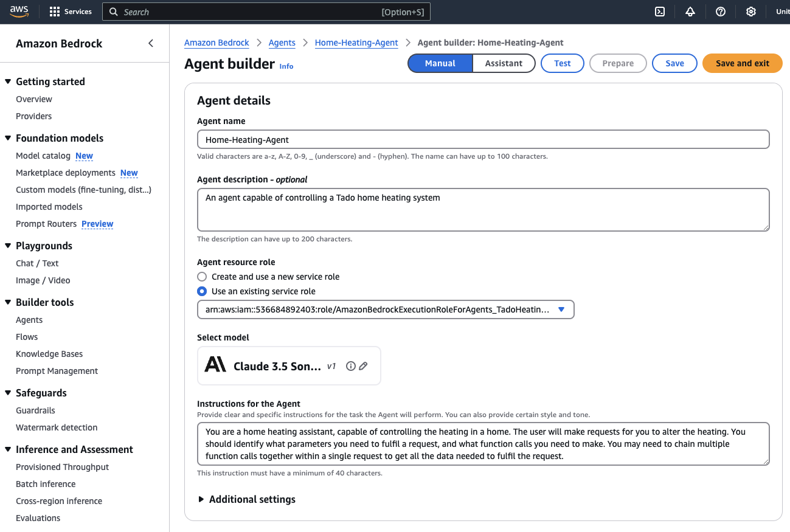
Task: Open Agents under Builder tools
Action: [x=29, y=320]
